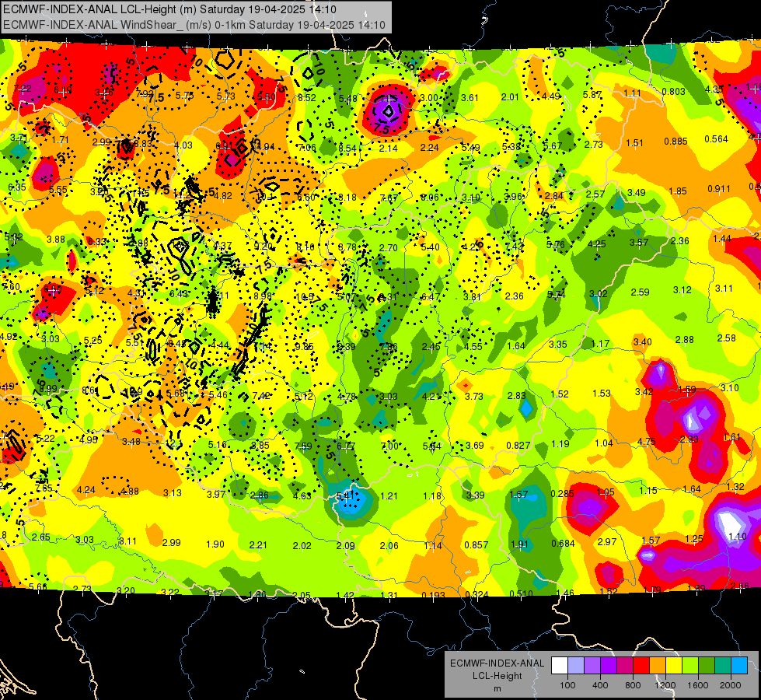Click the 0.285 wind shear value
The image size is (761, 700).
point(563,494)
